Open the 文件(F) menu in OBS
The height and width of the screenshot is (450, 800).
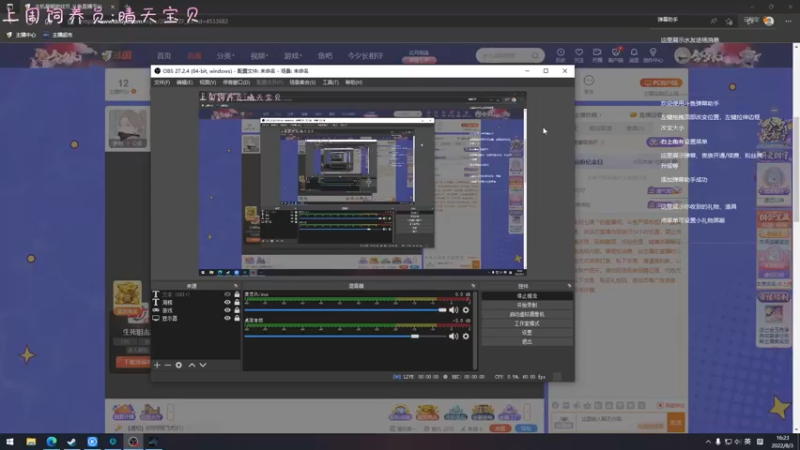(x=162, y=82)
